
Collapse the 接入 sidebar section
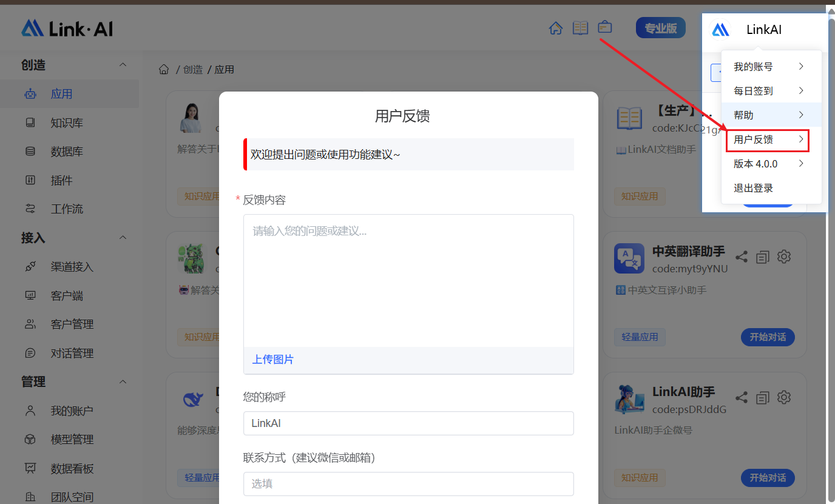click(123, 238)
